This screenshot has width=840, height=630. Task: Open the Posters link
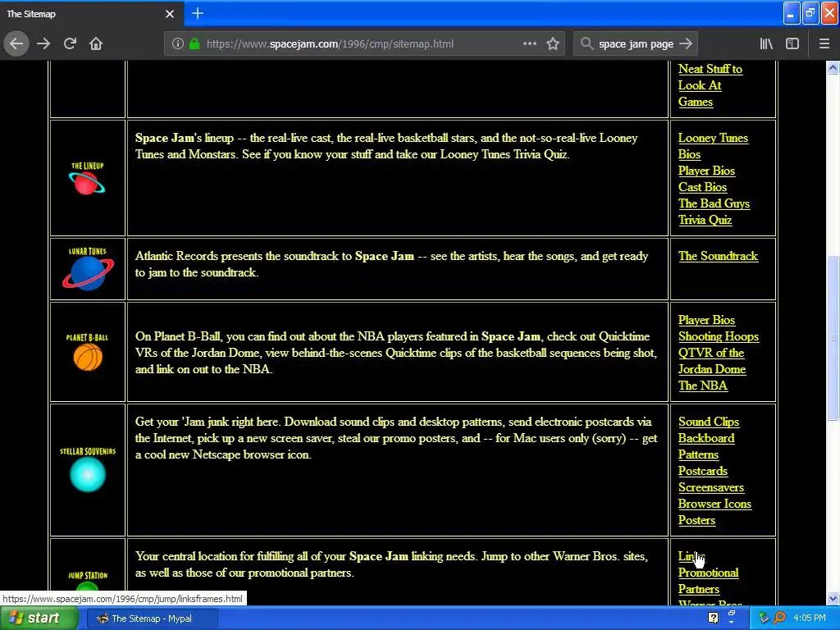[x=696, y=520]
